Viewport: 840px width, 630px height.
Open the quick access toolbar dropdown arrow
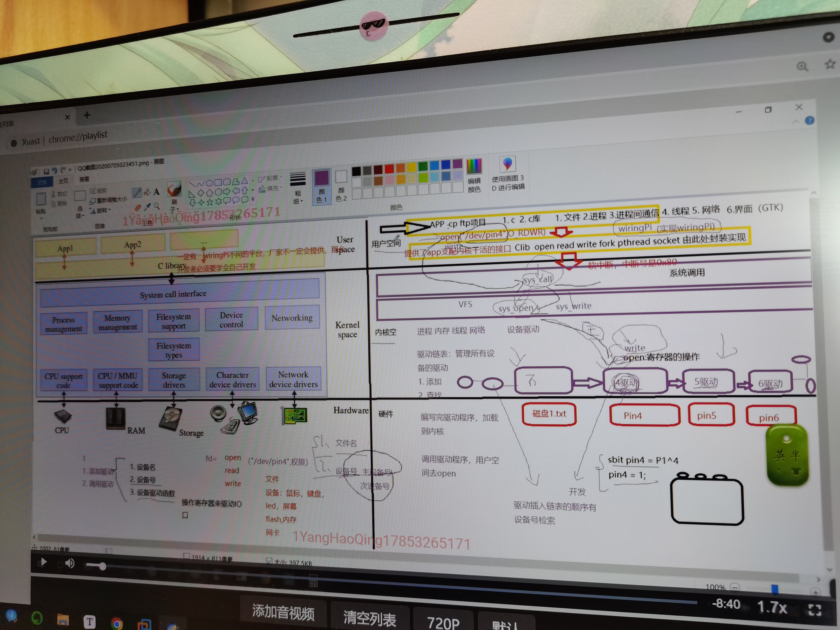pyautogui.click(x=70, y=170)
